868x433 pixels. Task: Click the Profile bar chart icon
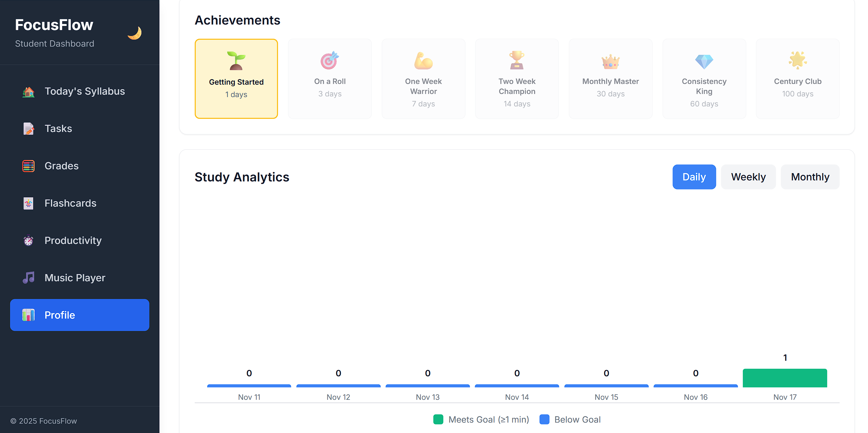(x=28, y=315)
